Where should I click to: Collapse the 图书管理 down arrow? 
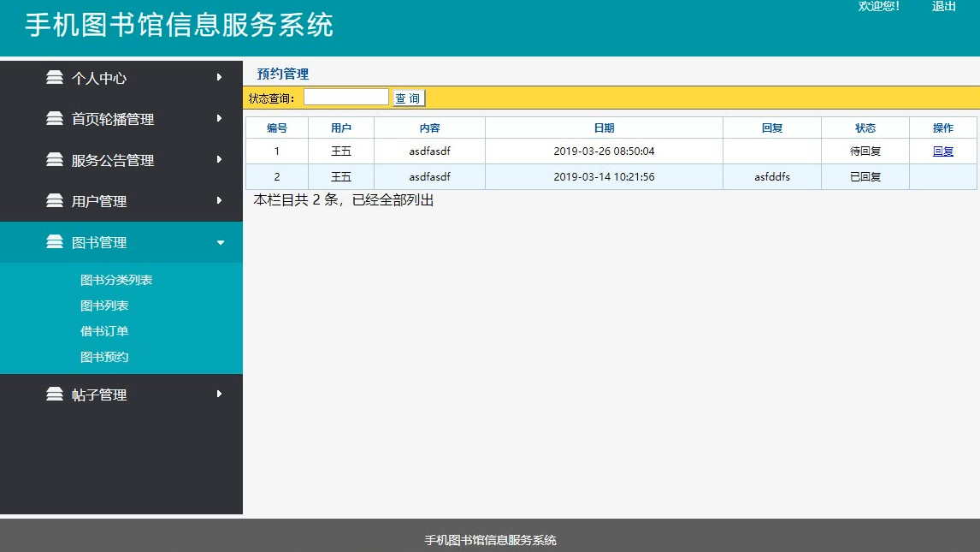click(x=220, y=242)
